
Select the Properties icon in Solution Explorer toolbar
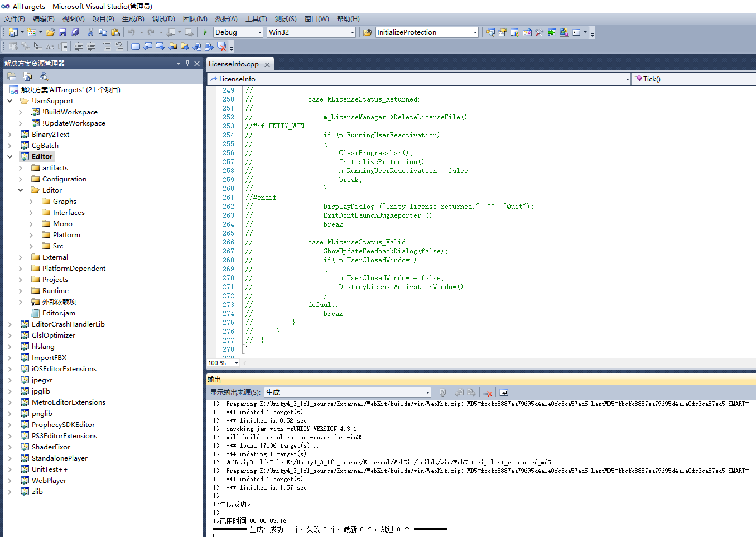pos(11,76)
